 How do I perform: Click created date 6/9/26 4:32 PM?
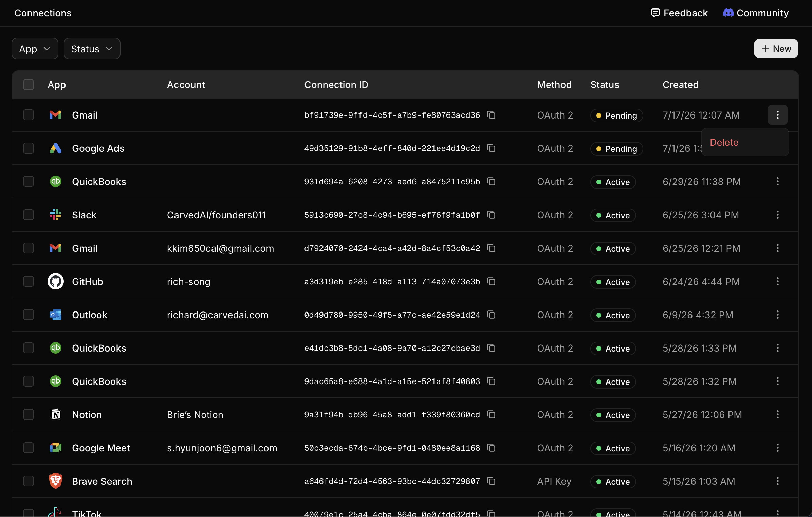pos(698,315)
